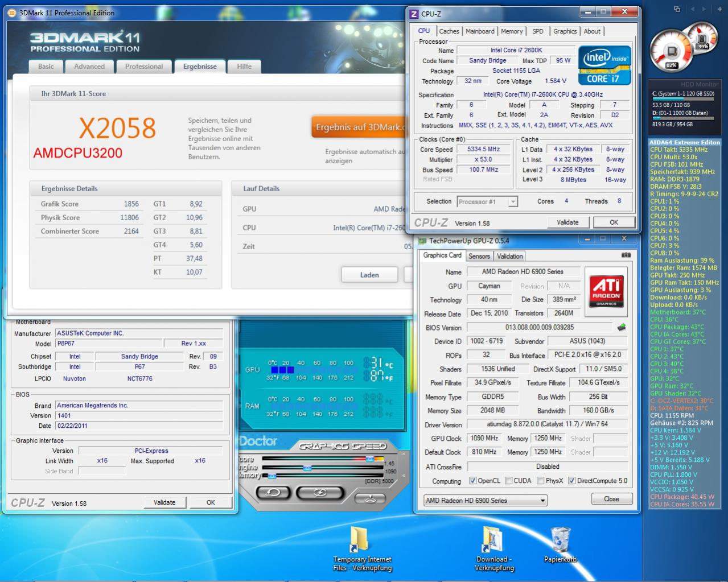Click the BIOS Version field in GPU-Z
Viewport: 728px width, 582px height.
540,328
